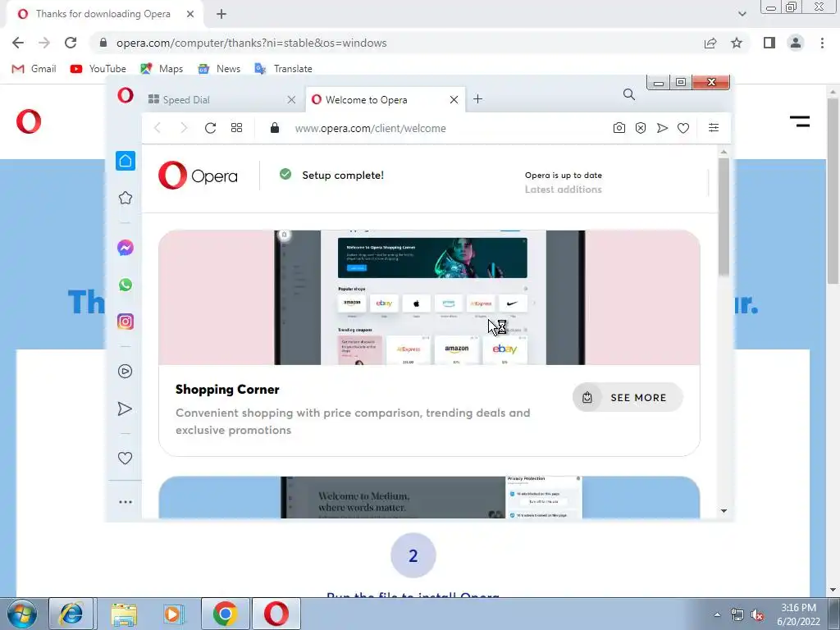The height and width of the screenshot is (630, 840).
Task: Click Opera page scroll down arrow
Action: 724,511
